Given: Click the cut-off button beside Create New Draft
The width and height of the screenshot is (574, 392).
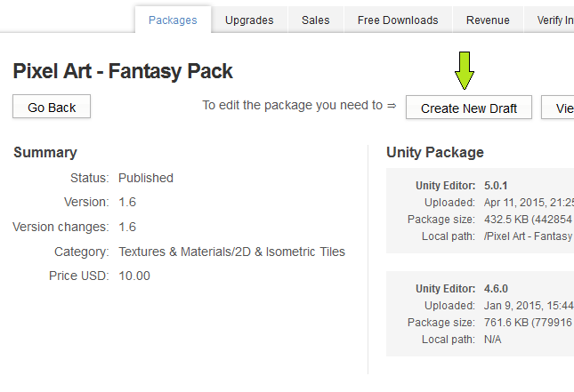Looking at the screenshot, I should click(561, 108).
